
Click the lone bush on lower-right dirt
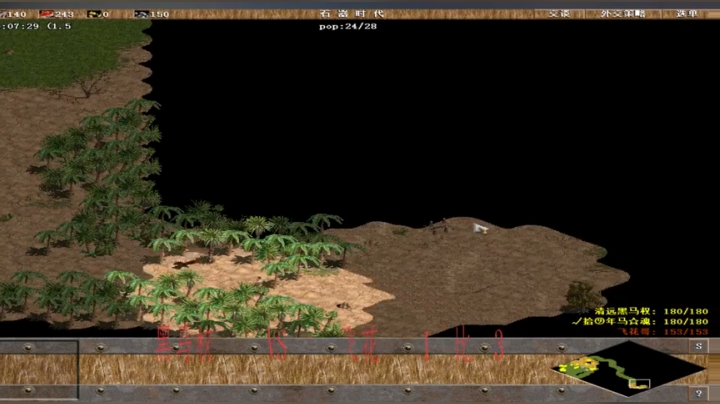coord(581,296)
